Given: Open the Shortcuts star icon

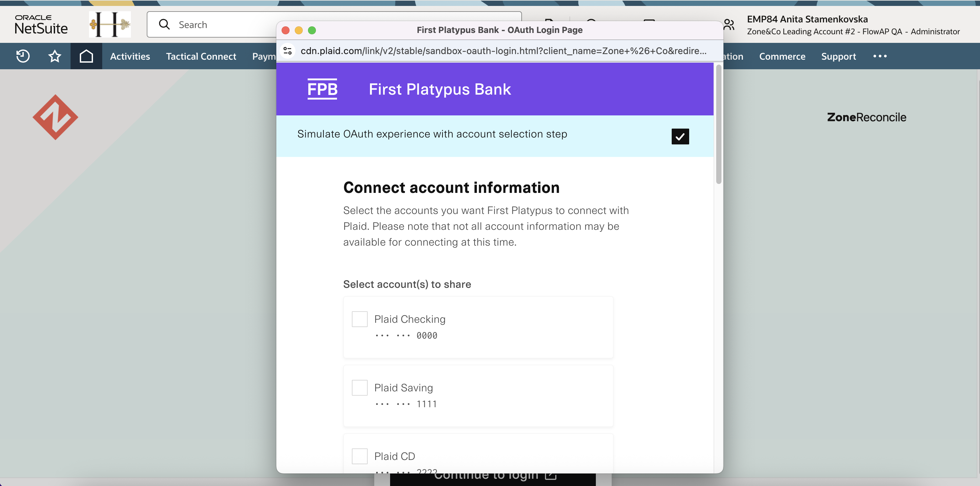Looking at the screenshot, I should click(55, 56).
